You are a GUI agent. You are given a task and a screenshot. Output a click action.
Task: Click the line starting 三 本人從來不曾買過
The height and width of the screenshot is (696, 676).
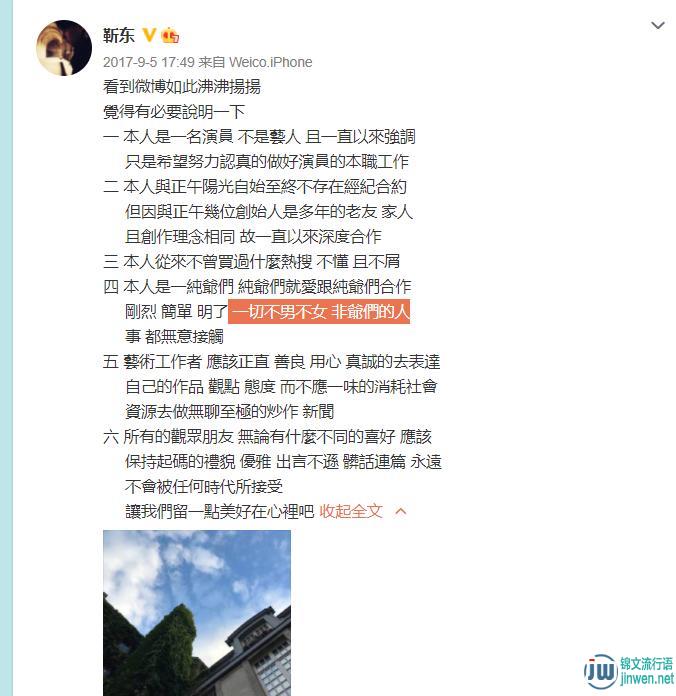252,262
